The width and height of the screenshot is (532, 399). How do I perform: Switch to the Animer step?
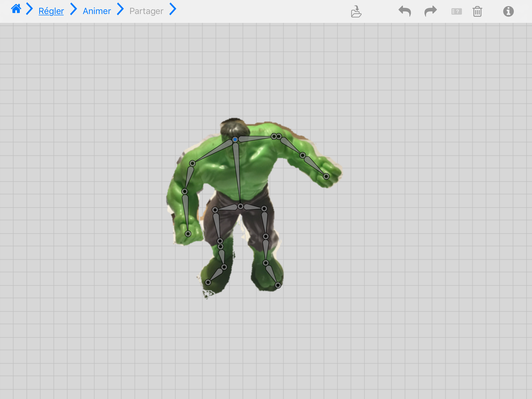pos(97,11)
